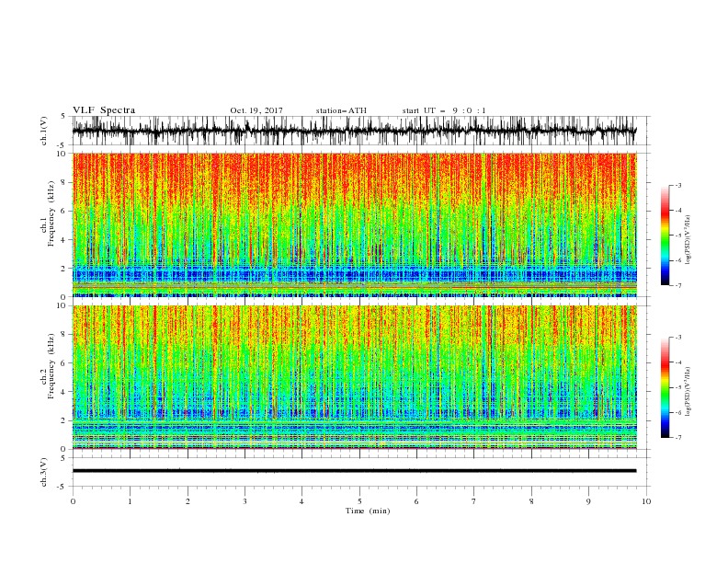Click time axis tick label "9"
The width and height of the screenshot is (728, 563).
point(588,501)
